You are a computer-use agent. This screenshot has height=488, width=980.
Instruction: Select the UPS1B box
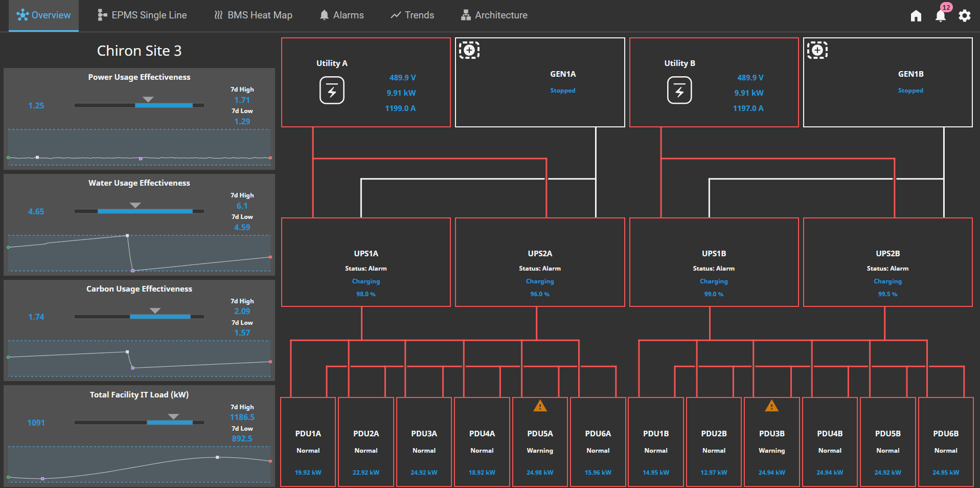[714, 262]
